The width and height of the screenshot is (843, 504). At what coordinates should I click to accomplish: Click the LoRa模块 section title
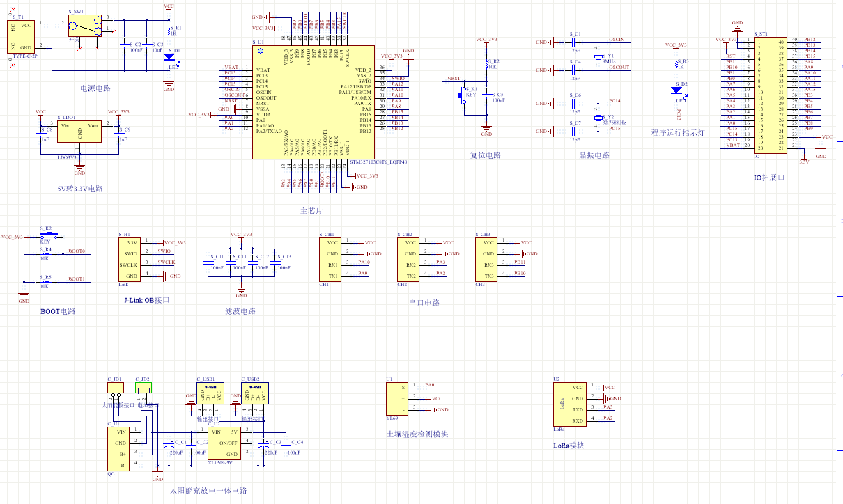pos(569,445)
